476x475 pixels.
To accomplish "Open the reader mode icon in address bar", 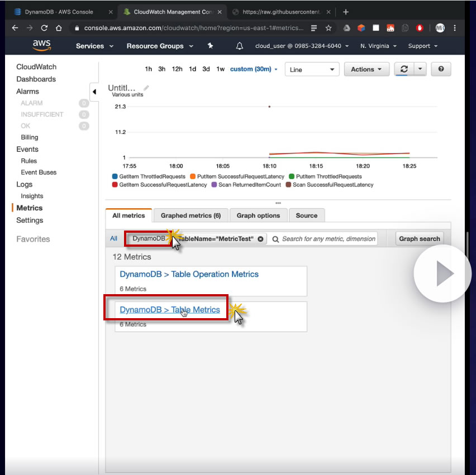I will point(314,28).
